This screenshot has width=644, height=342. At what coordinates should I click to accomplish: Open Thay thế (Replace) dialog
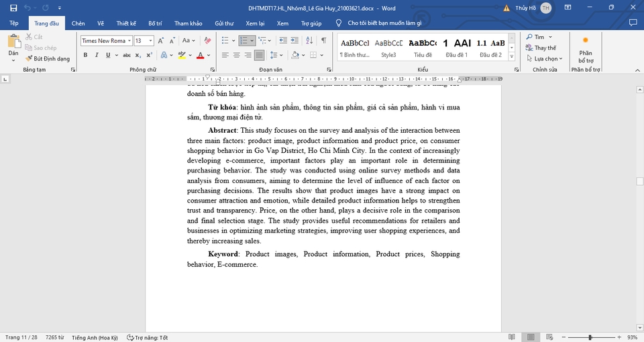[541, 48]
